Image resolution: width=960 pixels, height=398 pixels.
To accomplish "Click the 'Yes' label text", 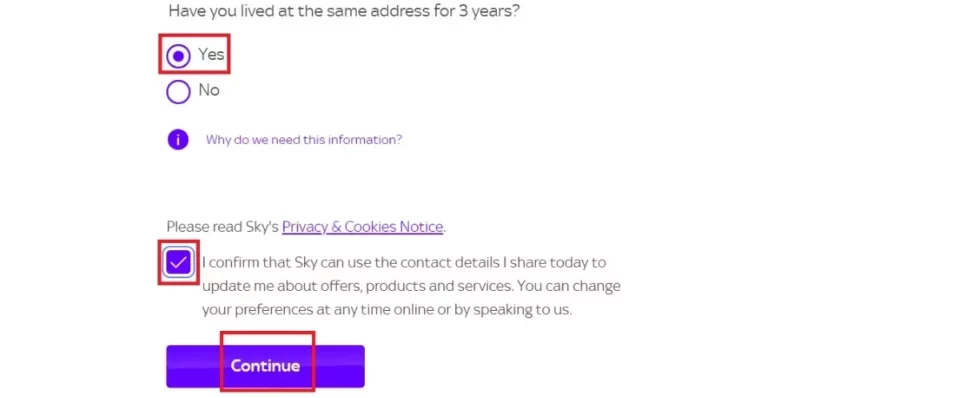I will click(x=211, y=54).
